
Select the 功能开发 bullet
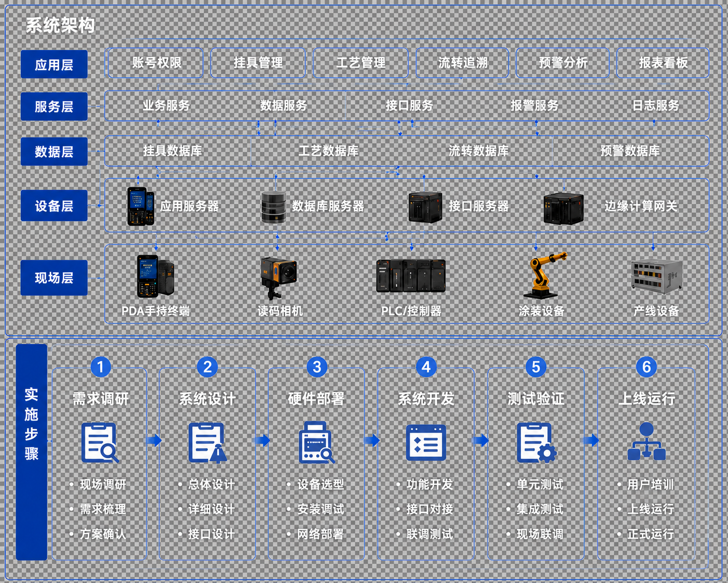[430, 485]
